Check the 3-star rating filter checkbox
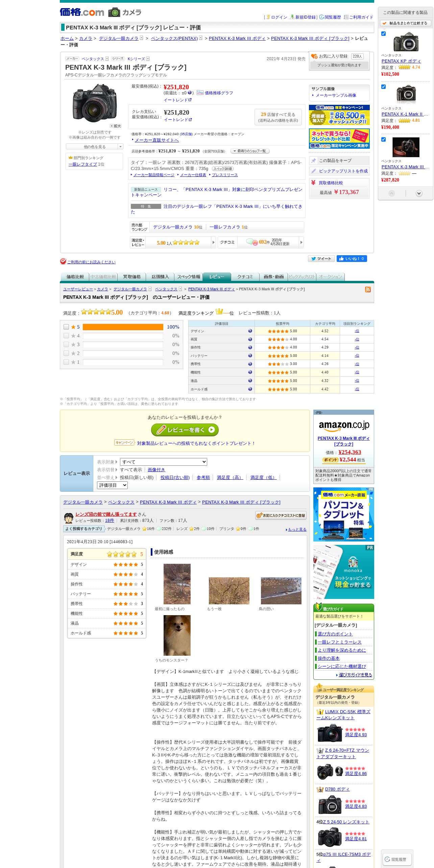This screenshot has height=868, width=434. pos(66,344)
